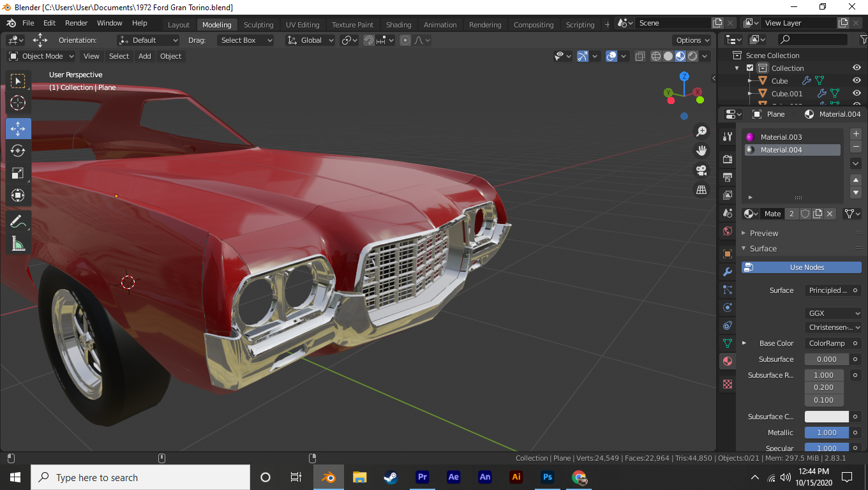Hide the Cube object in outliner
The image size is (868, 490).
pos(857,81)
